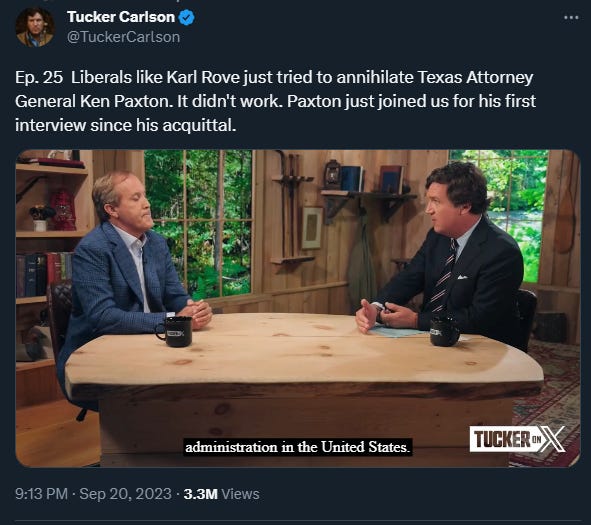Click the 9:13 PM timestamp link

[41, 494]
